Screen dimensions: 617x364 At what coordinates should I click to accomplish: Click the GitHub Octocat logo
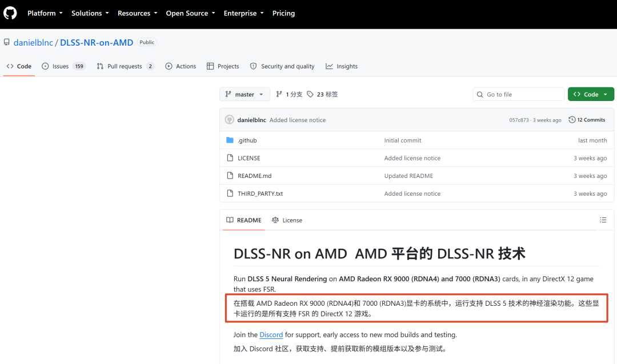pos(10,13)
